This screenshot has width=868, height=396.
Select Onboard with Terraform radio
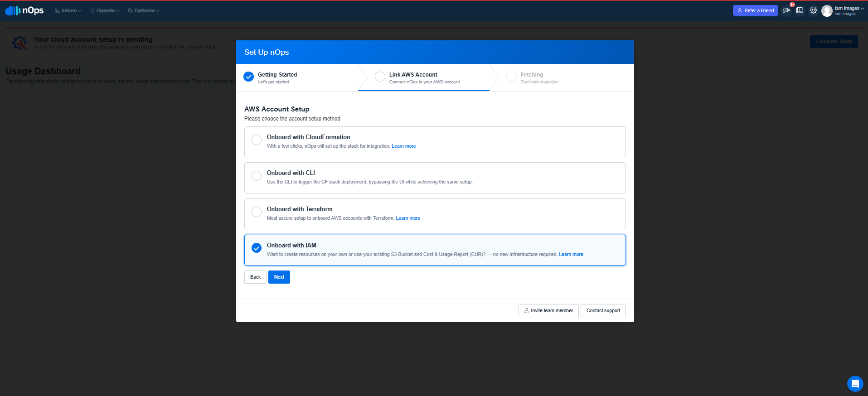257,212
